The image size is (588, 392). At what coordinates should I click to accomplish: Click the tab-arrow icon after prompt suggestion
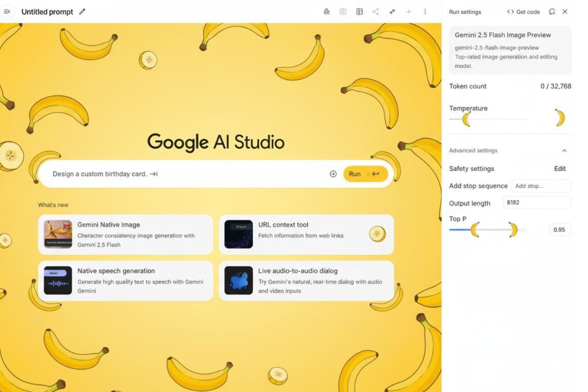pyautogui.click(x=154, y=173)
